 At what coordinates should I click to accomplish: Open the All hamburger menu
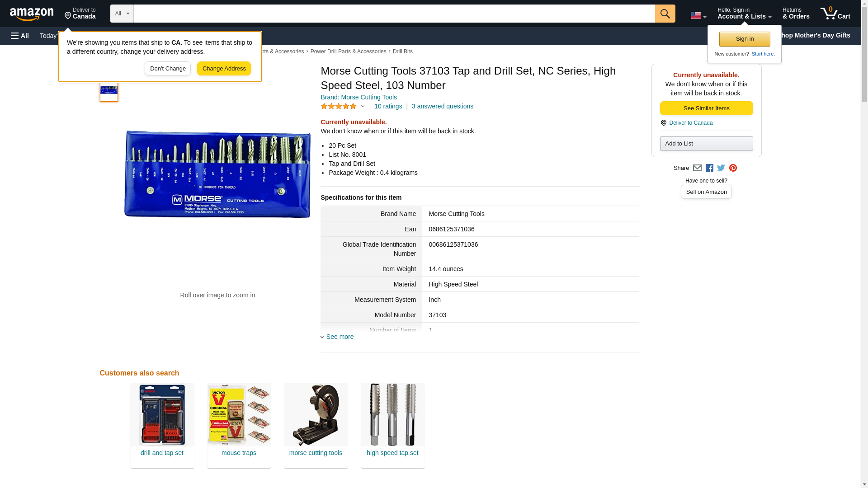(20, 36)
